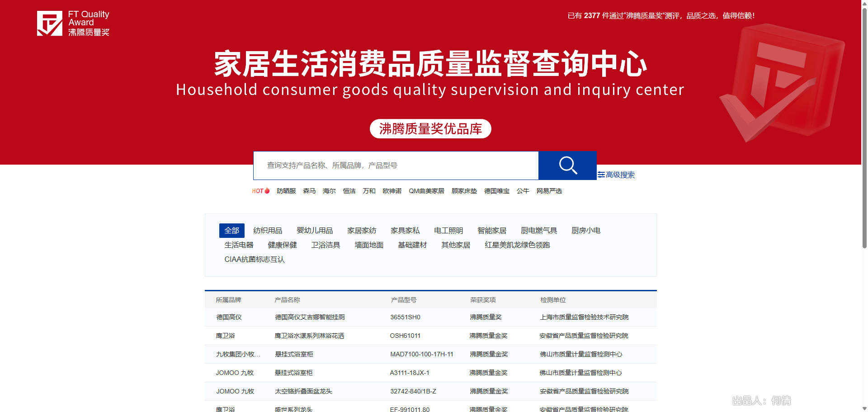The height and width of the screenshot is (412, 868).
Task: Open product 德国高仪艾吉娜智能挂厕
Action: pos(310,317)
